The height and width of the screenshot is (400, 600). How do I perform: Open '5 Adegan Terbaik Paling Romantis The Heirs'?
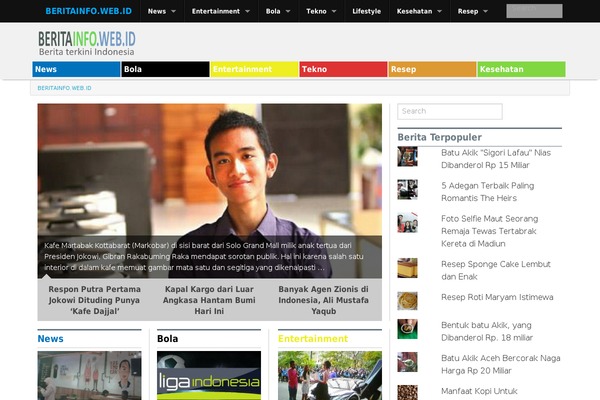tap(488, 192)
